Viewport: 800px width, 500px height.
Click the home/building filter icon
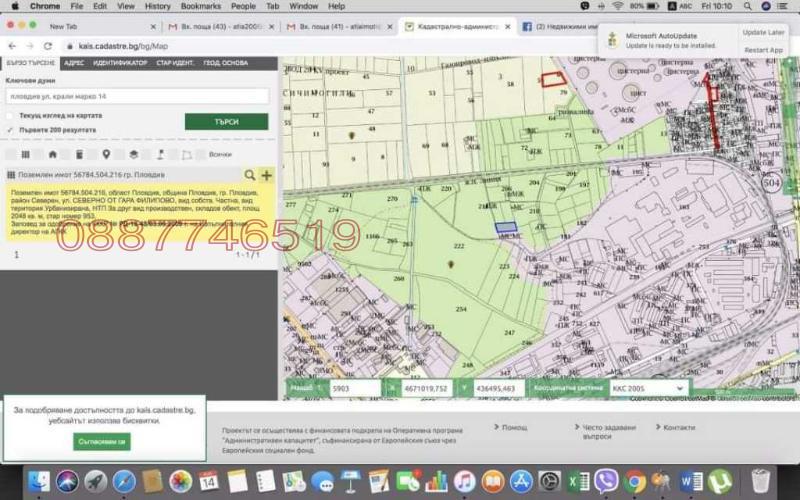tap(52, 155)
